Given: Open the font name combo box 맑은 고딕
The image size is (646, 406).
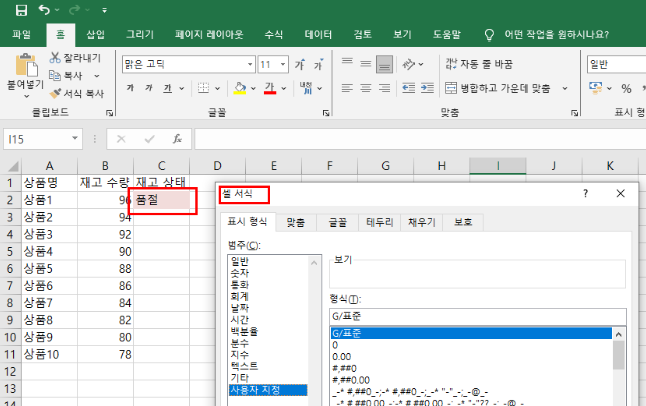Looking at the screenshot, I should coord(189,64).
